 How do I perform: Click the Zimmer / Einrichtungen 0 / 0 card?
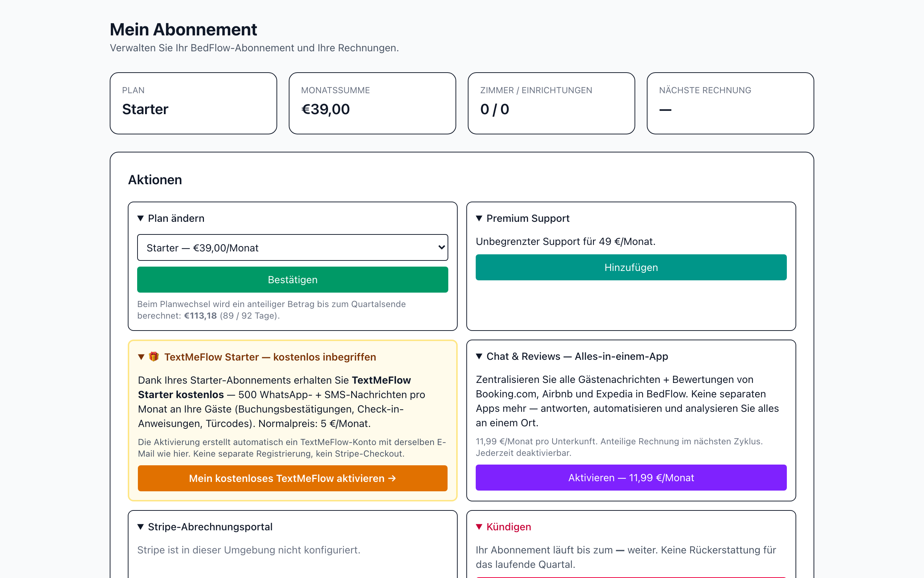point(552,103)
